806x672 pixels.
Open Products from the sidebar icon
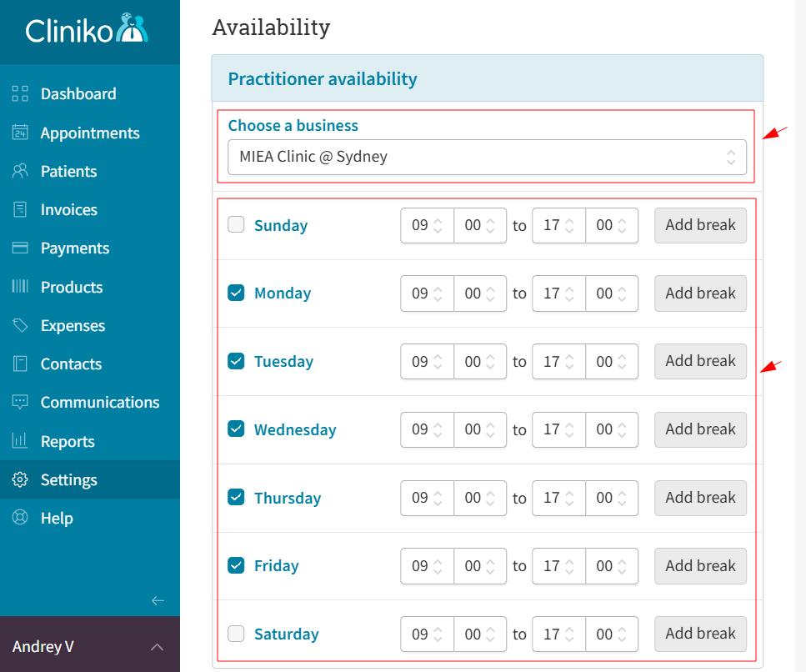click(x=20, y=287)
